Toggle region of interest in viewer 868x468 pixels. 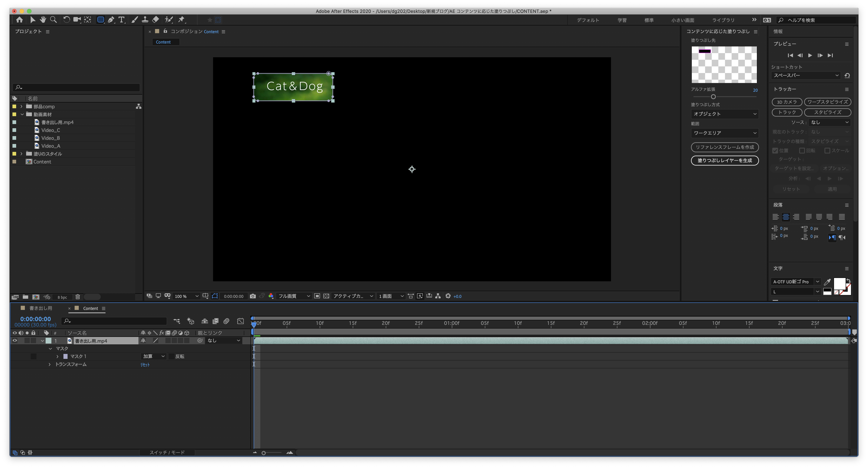coord(317,296)
